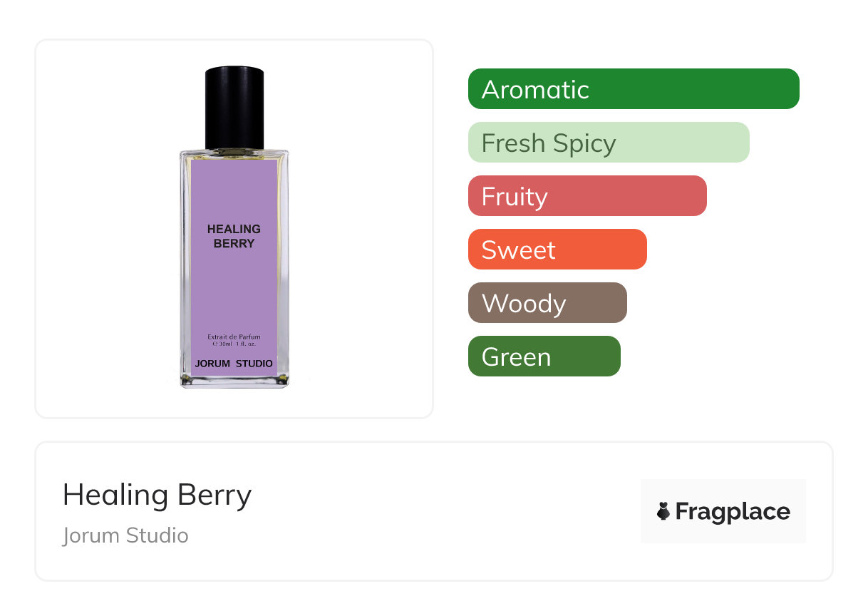Click the Fresh Spicy label text

[548, 143]
